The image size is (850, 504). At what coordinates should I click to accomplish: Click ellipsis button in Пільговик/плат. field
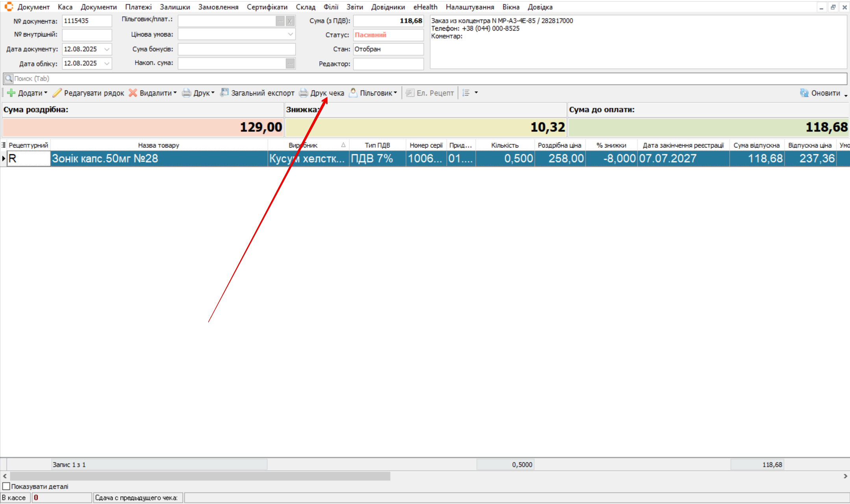(280, 21)
